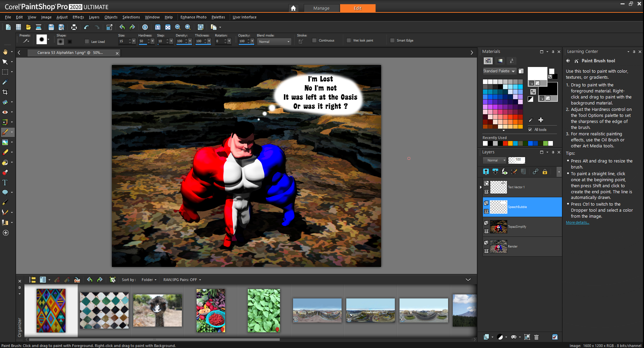Enable the Smart Edge checkbox
This screenshot has height=348, width=644.
point(392,40)
